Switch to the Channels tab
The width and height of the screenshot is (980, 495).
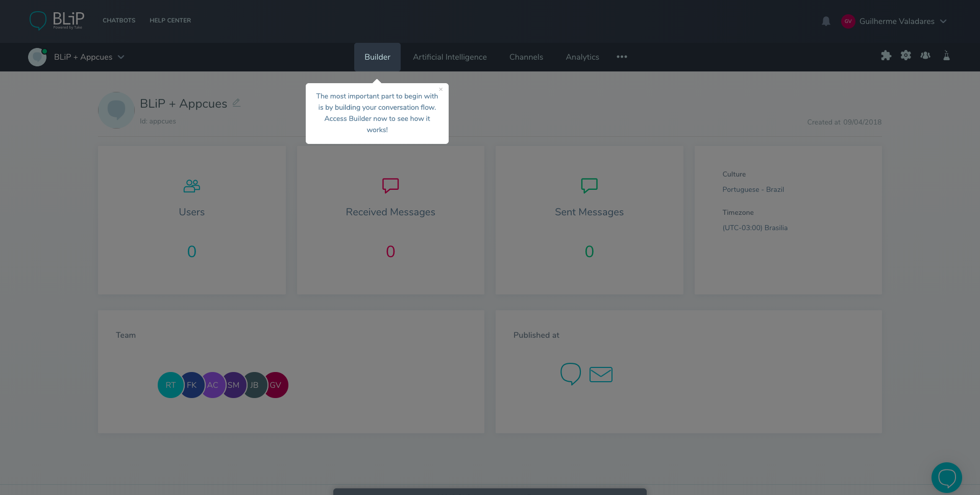(526, 57)
